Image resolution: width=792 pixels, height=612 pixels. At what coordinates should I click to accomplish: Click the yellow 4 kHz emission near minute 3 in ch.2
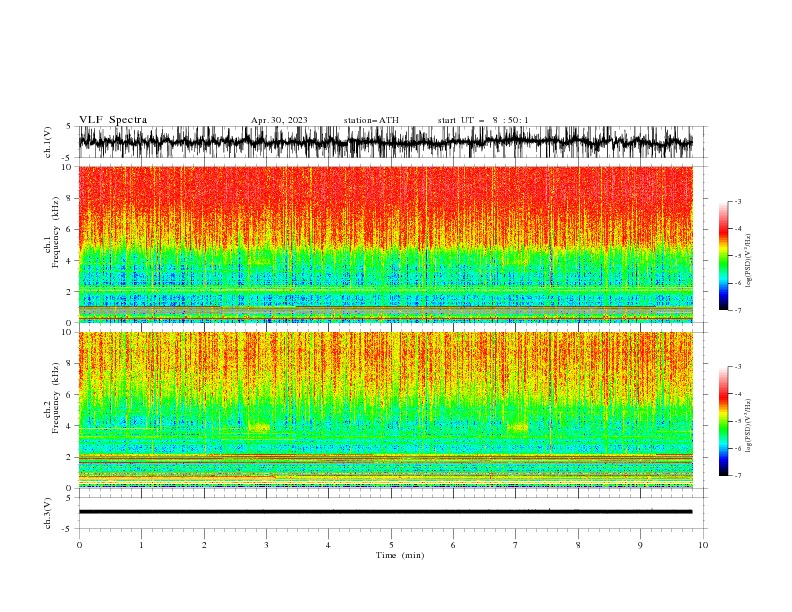coord(259,428)
